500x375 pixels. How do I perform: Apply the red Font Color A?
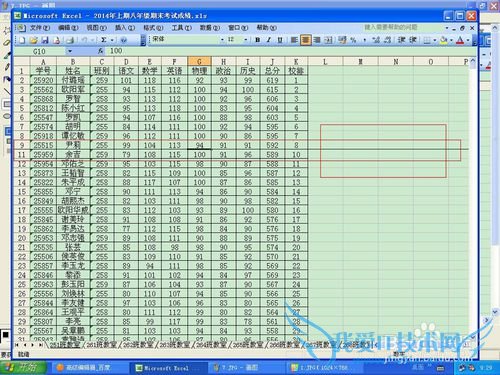[x=460, y=40]
